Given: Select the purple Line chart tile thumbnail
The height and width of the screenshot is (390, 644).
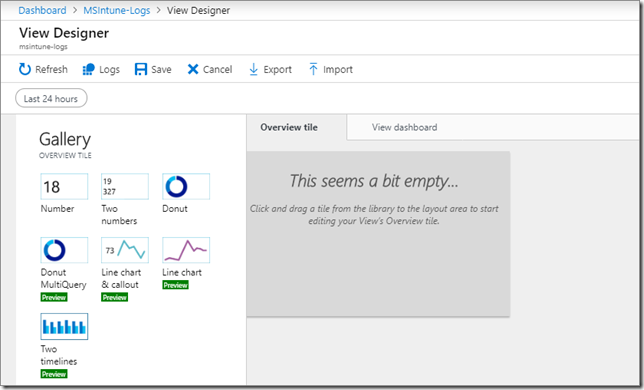Looking at the screenshot, I should point(186,250).
